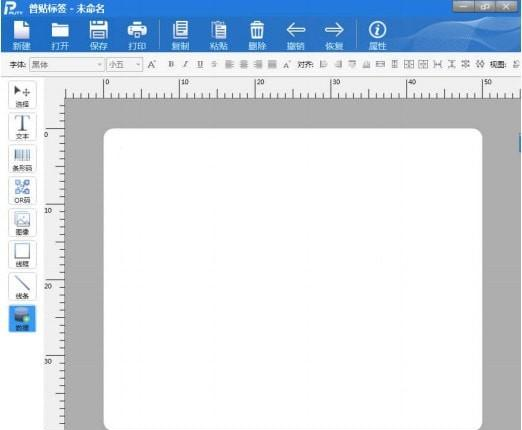
Task: Select the diagonal line 线条 tool
Action: point(22,287)
